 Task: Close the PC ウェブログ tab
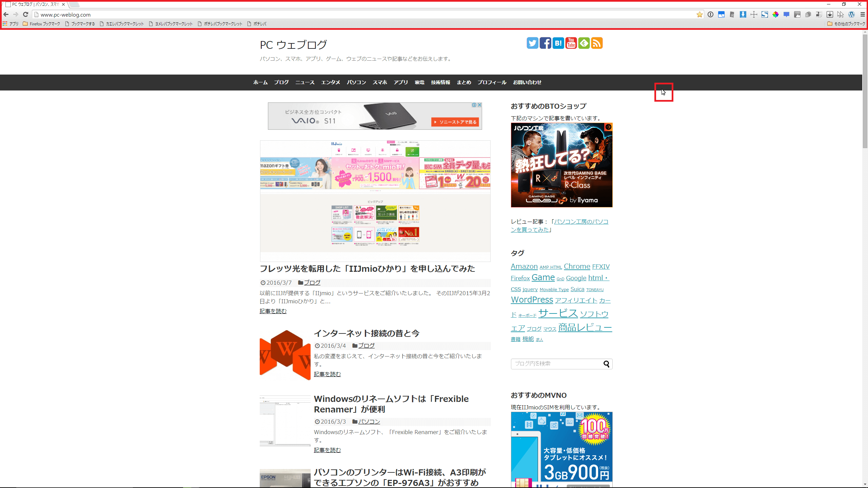tap(63, 4)
